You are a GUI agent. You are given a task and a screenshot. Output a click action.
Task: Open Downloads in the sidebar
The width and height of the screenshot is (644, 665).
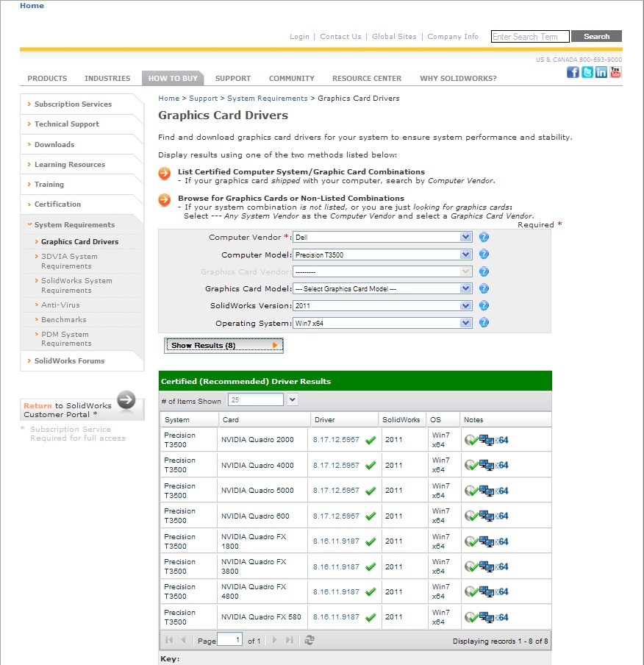click(54, 145)
